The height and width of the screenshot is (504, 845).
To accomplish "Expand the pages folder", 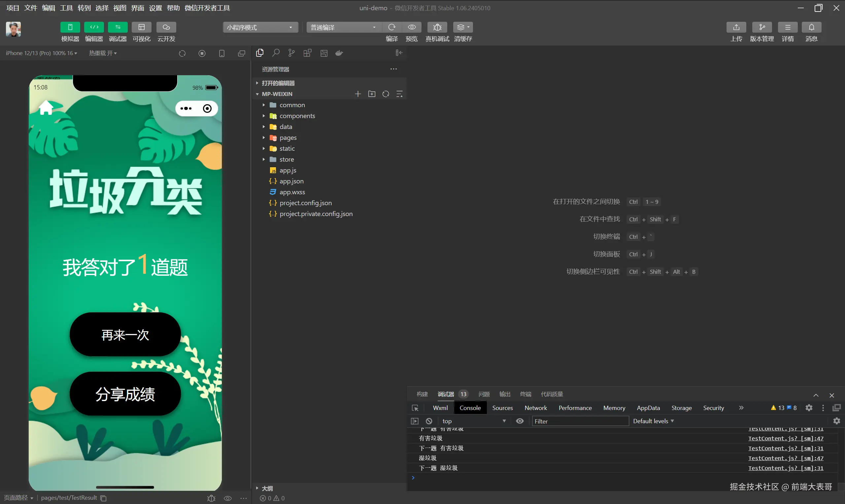I will coord(288,138).
